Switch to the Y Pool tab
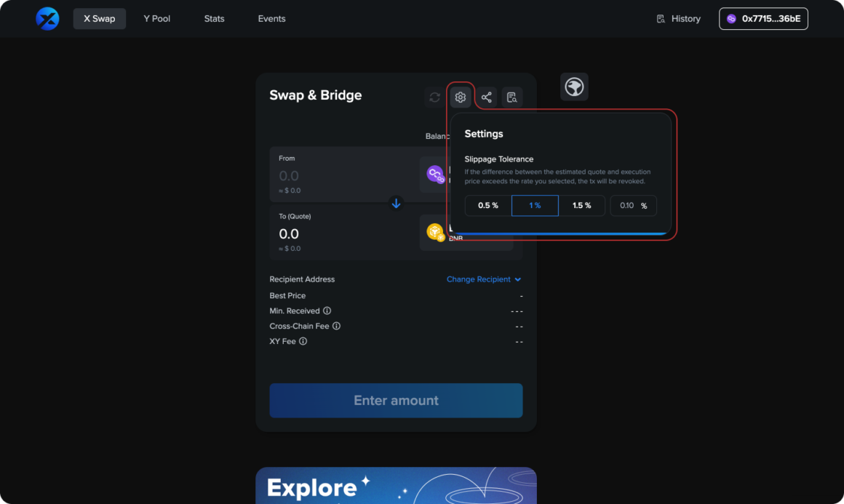Screen dimensions: 844x504 [156, 18]
